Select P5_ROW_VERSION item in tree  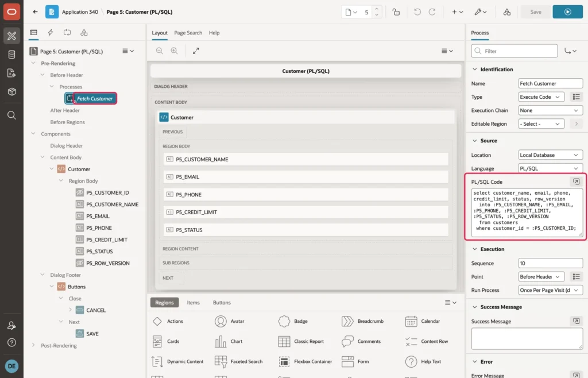[107, 263]
